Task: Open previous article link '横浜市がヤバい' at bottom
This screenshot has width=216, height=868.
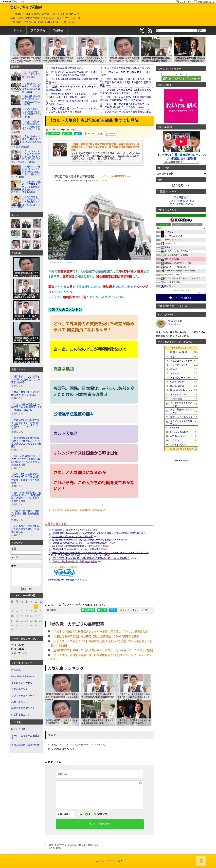Action: [x=73, y=846]
